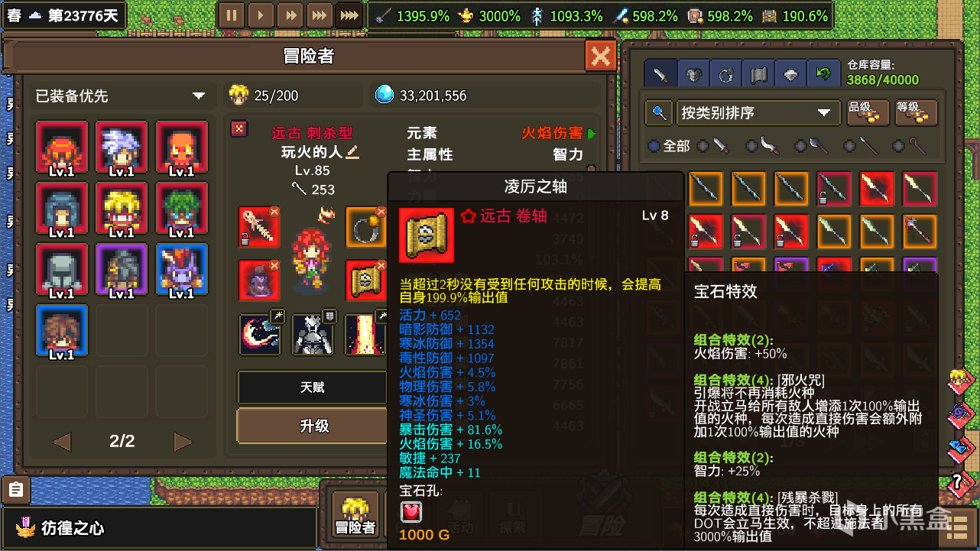Expand the 已装备优先 filter dropdown
Image resolution: width=980 pixels, height=551 pixels.
click(120, 96)
